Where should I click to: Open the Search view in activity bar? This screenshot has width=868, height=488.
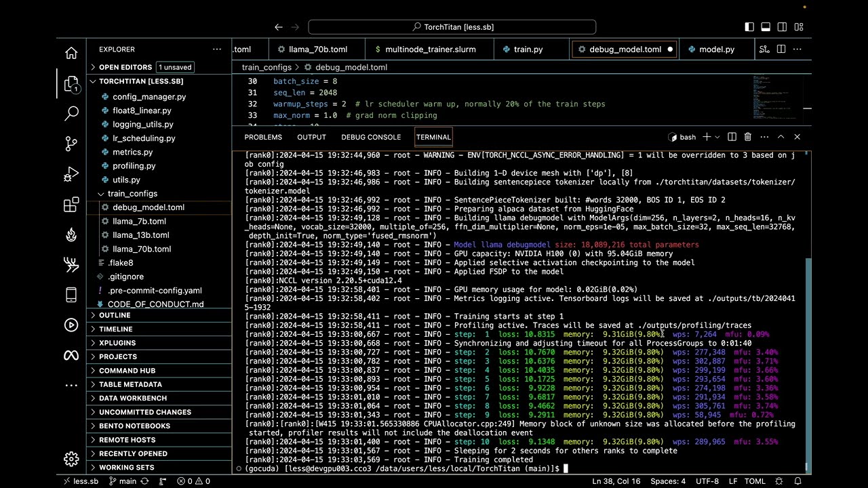[x=71, y=113]
